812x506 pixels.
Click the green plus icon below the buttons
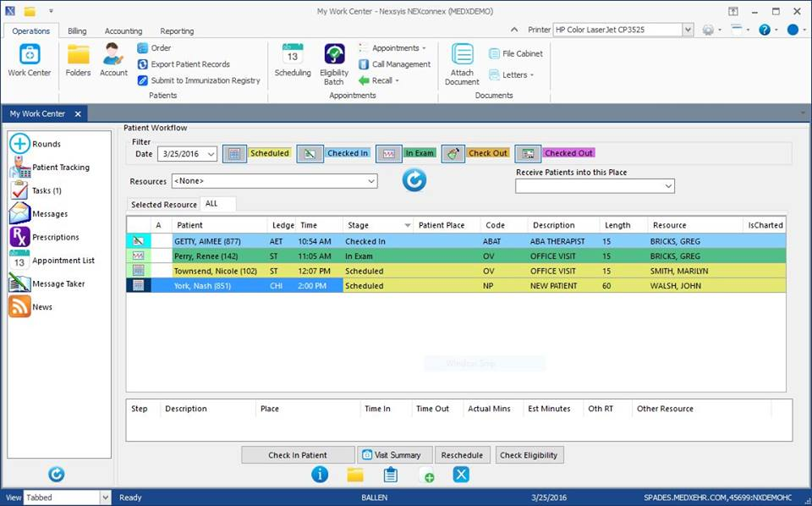tap(427, 476)
